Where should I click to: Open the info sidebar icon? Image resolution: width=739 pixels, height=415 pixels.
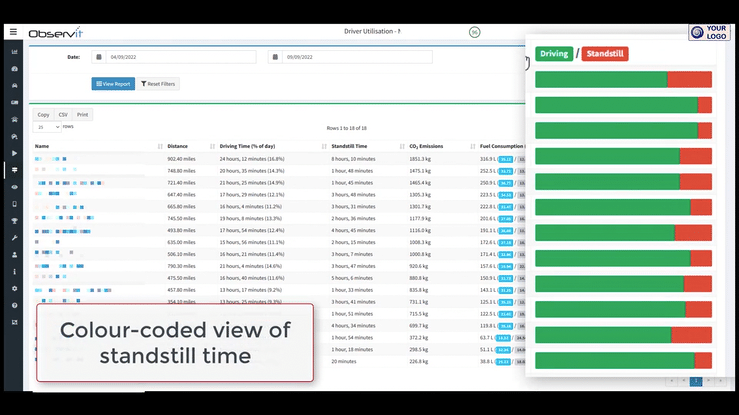coord(15,272)
